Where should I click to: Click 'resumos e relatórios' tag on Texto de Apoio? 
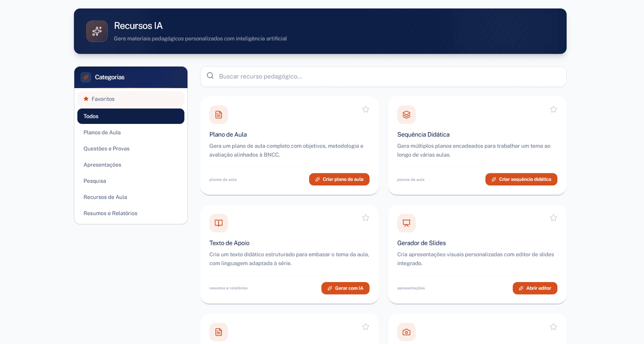click(x=229, y=288)
